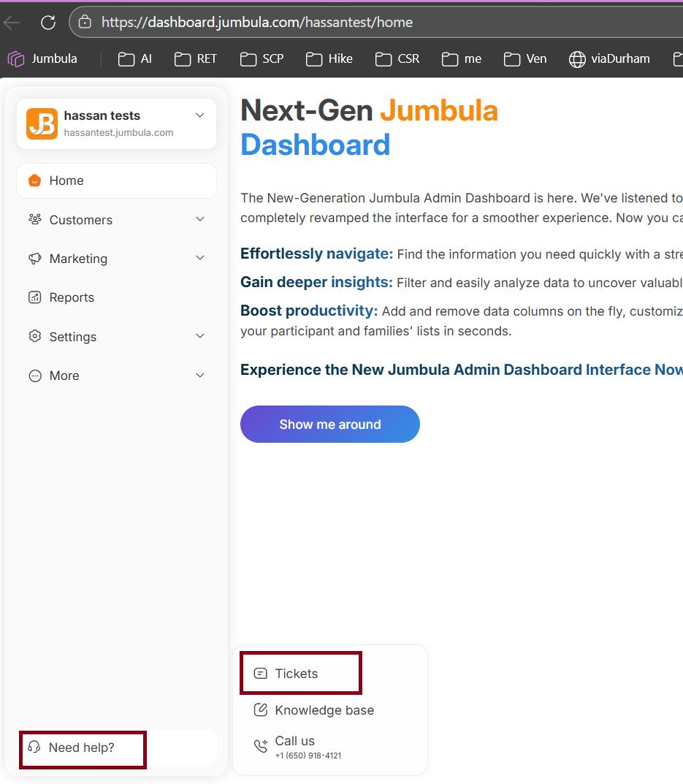
Task: Open Tickets from the help menu
Action: [x=297, y=674]
